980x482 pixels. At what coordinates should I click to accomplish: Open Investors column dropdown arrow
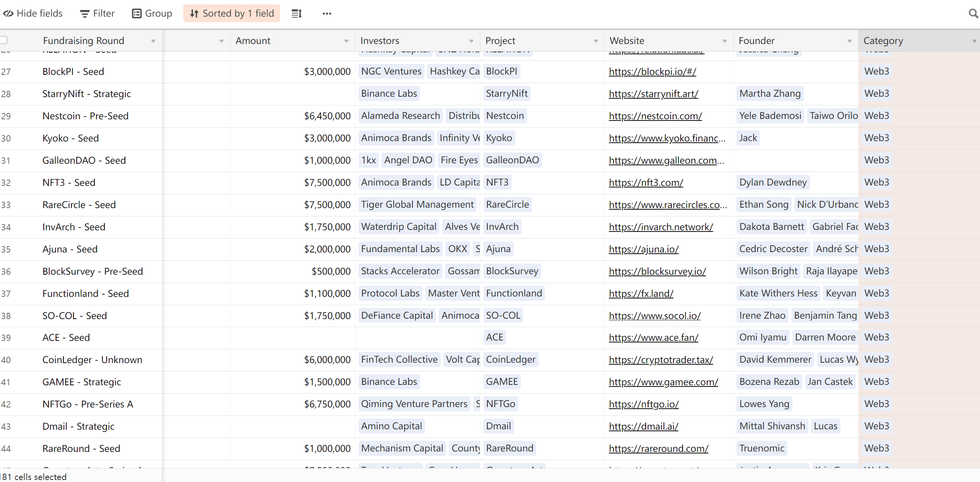[x=471, y=41]
